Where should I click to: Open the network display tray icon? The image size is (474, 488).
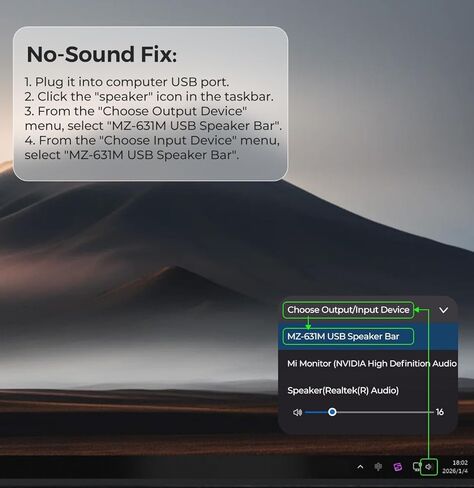tap(416, 467)
